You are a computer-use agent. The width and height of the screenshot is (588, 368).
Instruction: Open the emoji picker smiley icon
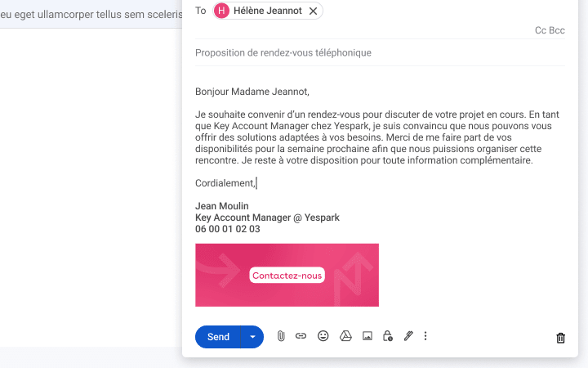323,336
